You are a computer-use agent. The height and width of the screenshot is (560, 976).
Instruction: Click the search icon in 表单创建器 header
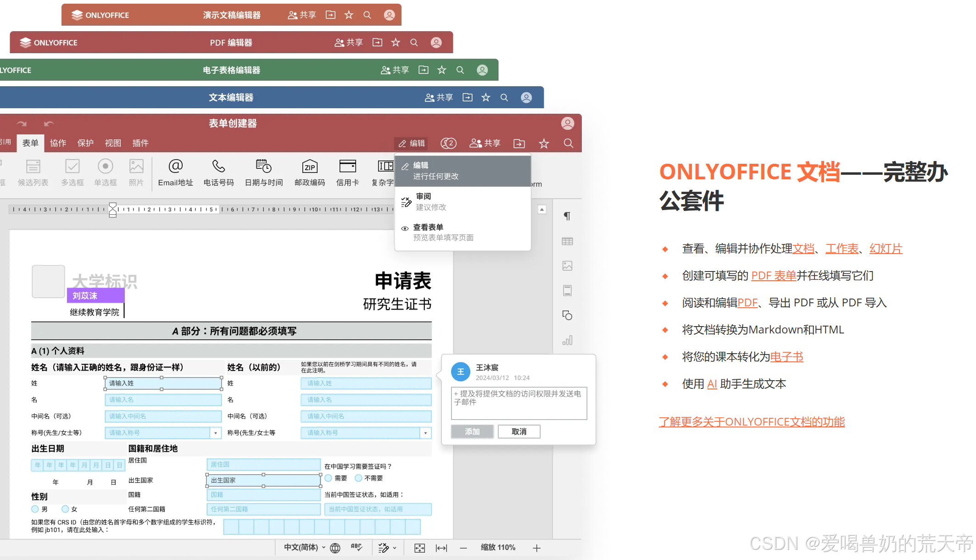tap(568, 144)
